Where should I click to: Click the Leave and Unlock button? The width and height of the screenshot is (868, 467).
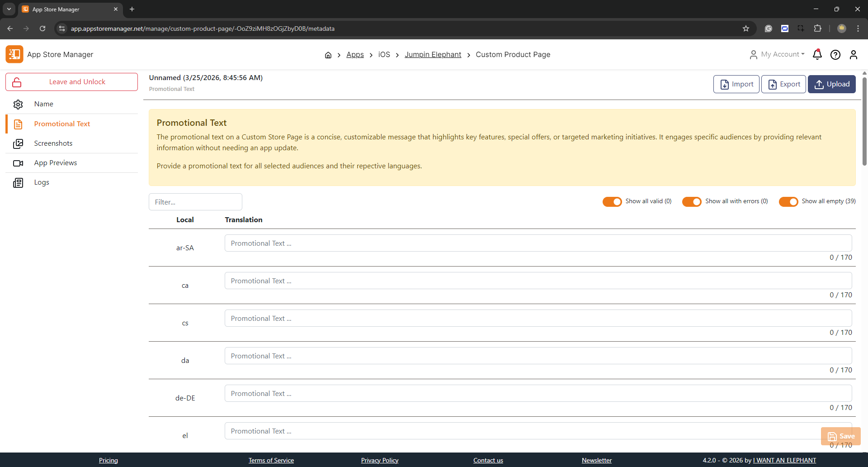coord(71,82)
